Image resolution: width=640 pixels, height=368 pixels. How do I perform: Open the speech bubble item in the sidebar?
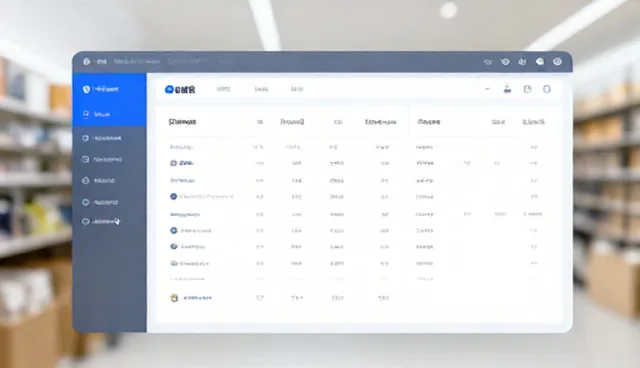101,222
